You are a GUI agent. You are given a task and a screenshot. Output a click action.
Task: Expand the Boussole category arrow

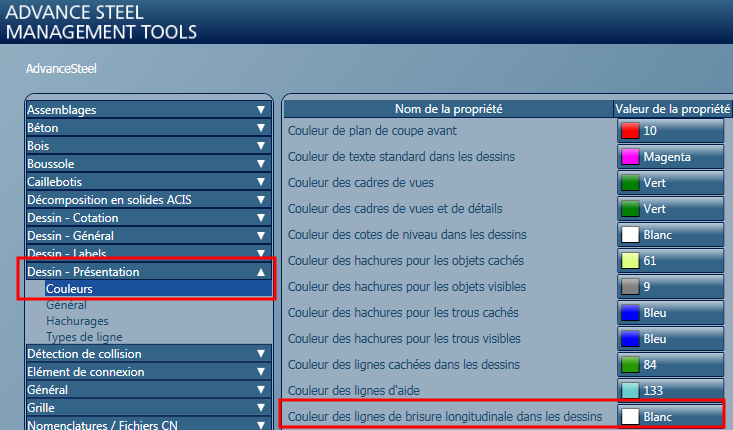[261, 164]
